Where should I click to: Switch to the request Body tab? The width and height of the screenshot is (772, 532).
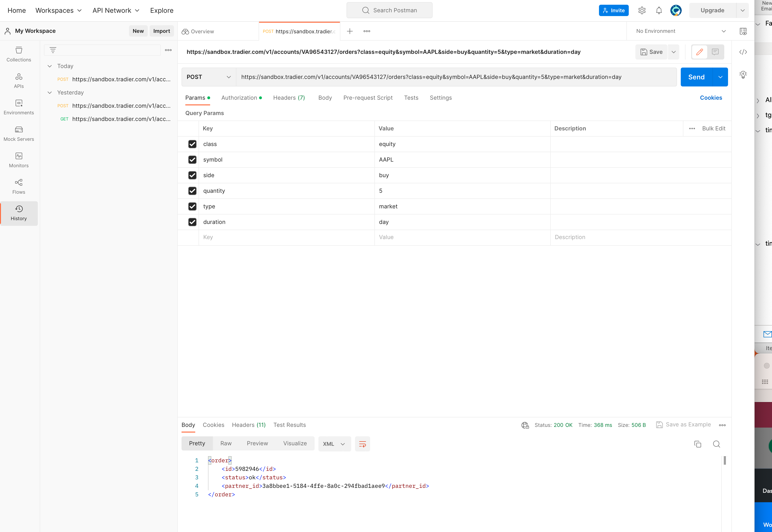coord(325,98)
